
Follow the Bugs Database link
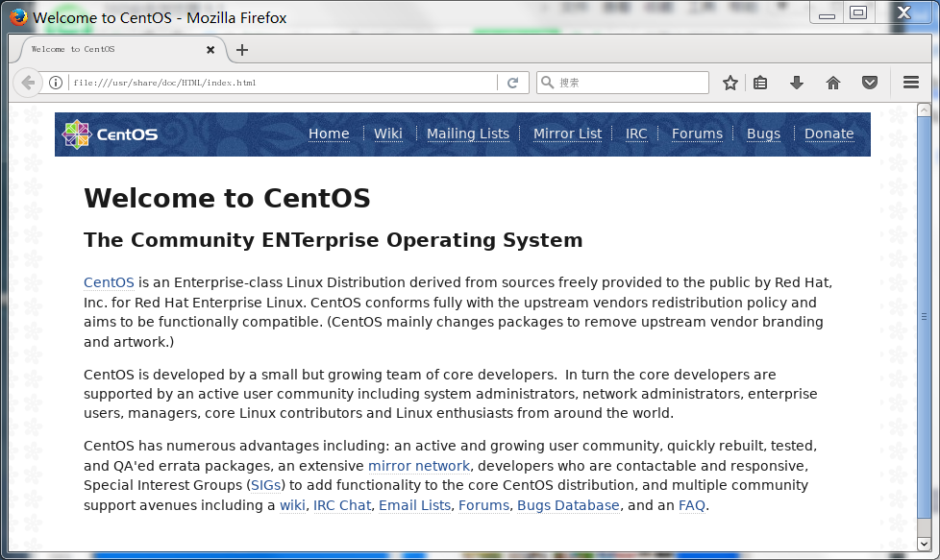pyautogui.click(x=568, y=505)
